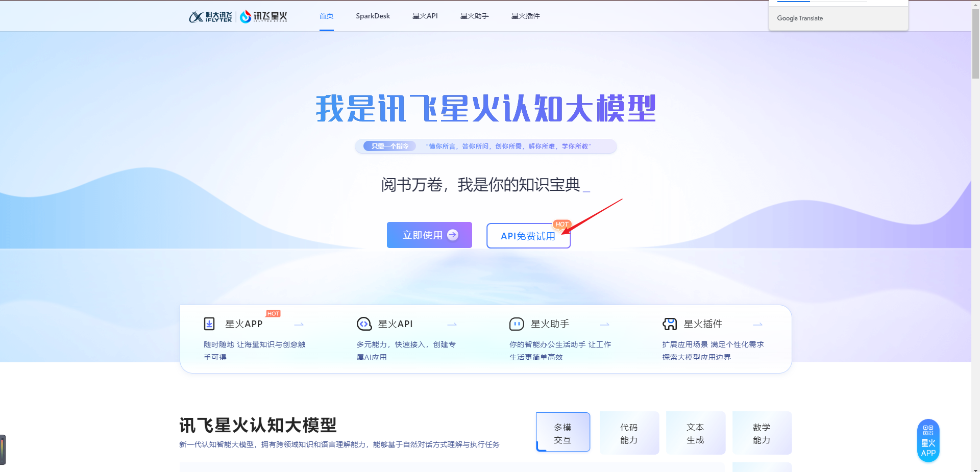This screenshot has width=980, height=472.
Task: Open the SparkDesk navigation item
Action: [373, 16]
